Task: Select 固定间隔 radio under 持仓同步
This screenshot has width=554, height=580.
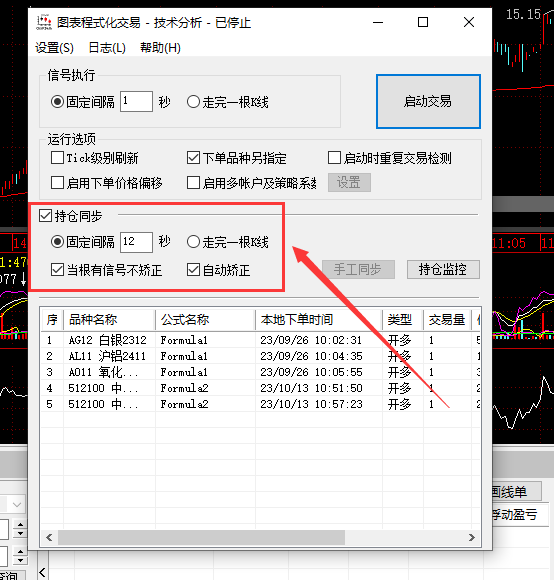Action: coord(57,242)
